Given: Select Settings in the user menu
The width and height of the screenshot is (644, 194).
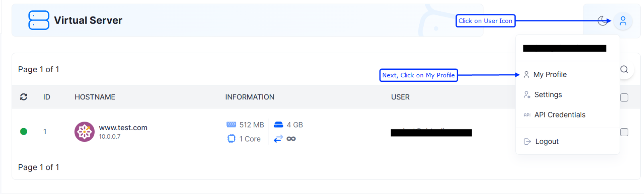Looking at the screenshot, I should tap(548, 95).
